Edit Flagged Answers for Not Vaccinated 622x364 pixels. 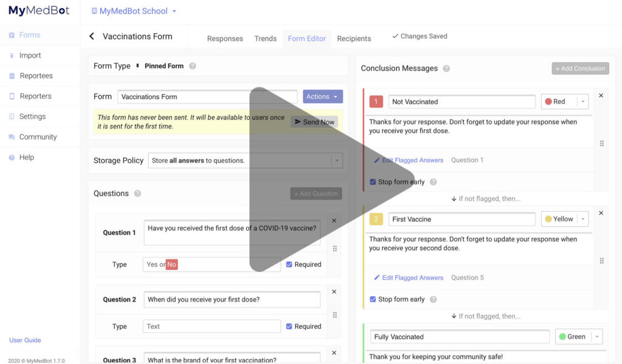pyautogui.click(x=409, y=160)
